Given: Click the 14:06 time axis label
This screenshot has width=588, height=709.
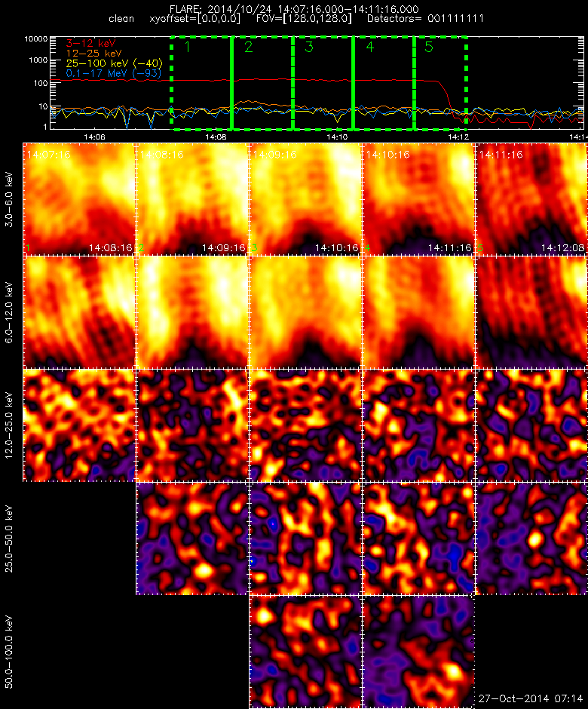Looking at the screenshot, I should pos(94,137).
